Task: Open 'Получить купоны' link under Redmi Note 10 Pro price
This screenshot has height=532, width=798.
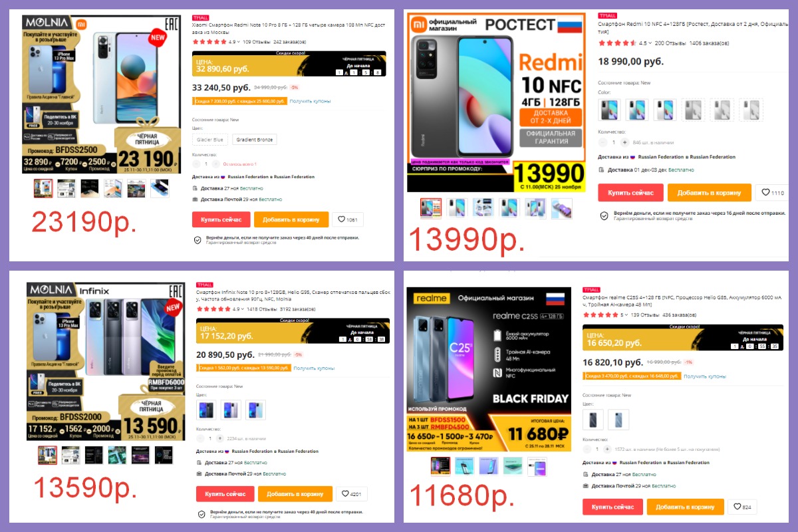Action: pyautogui.click(x=310, y=101)
